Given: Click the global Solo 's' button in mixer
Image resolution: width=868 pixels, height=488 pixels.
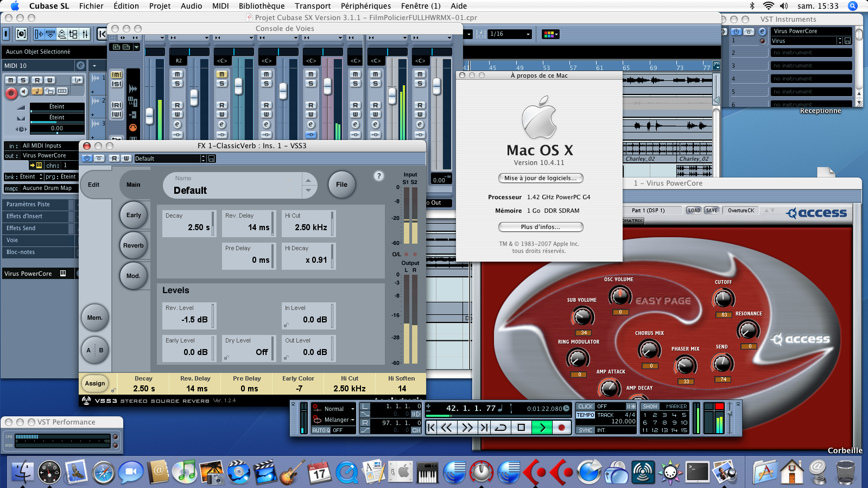Looking at the screenshot, I should (x=117, y=84).
